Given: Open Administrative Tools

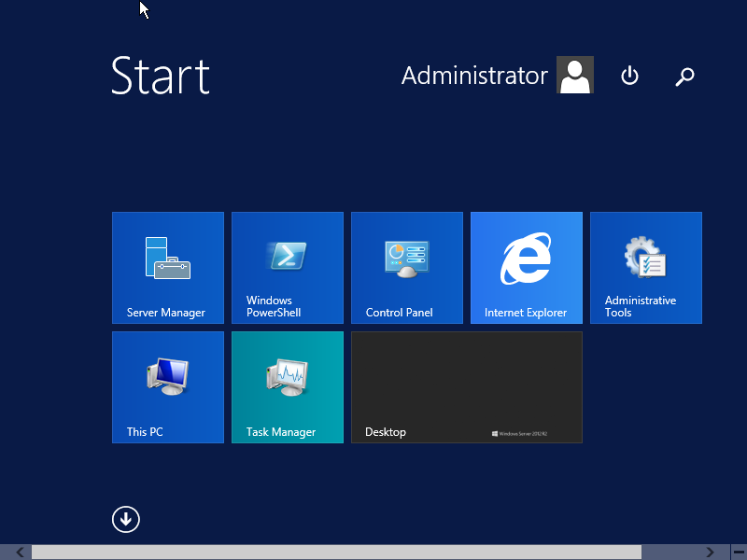Looking at the screenshot, I should [x=645, y=268].
